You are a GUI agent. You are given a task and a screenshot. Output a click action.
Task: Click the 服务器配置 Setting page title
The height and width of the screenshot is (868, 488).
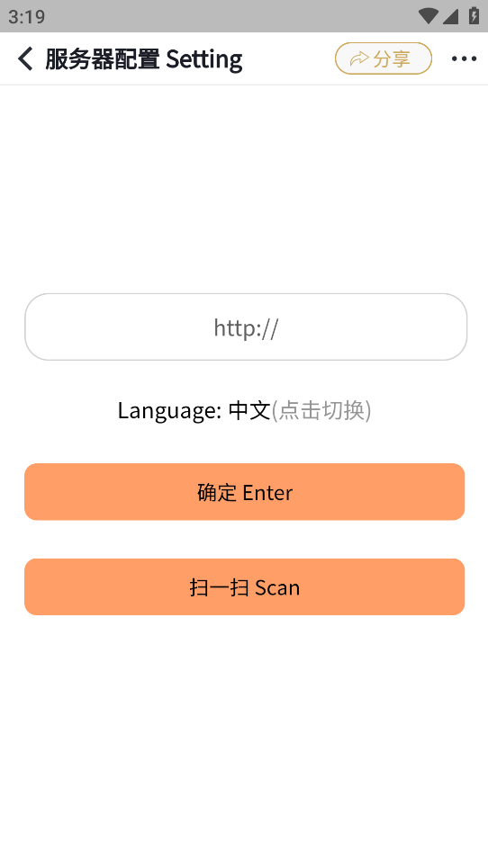pyautogui.click(x=144, y=59)
